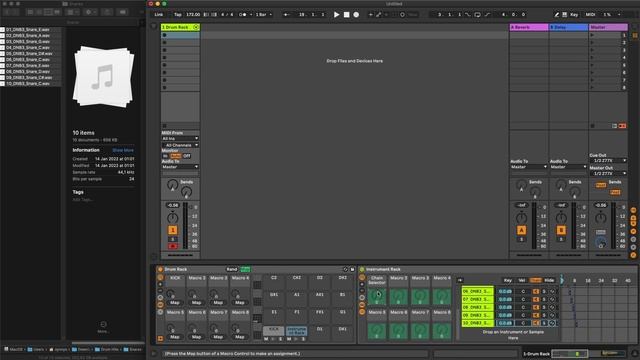Viewport: 640px width, 360px height.
Task: Open Return B Audio To dropdown
Action: click(568, 167)
